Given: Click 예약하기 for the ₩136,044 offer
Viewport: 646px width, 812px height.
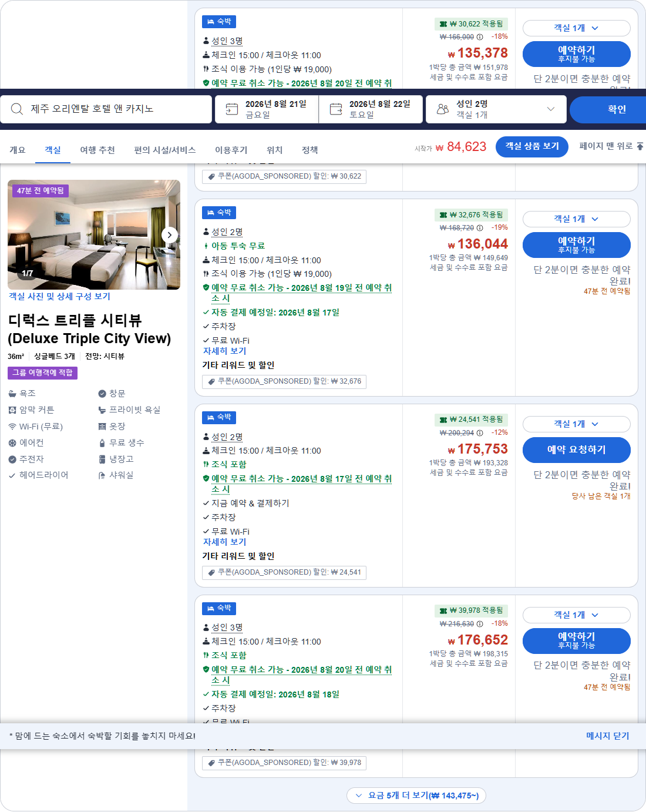Looking at the screenshot, I should click(576, 245).
